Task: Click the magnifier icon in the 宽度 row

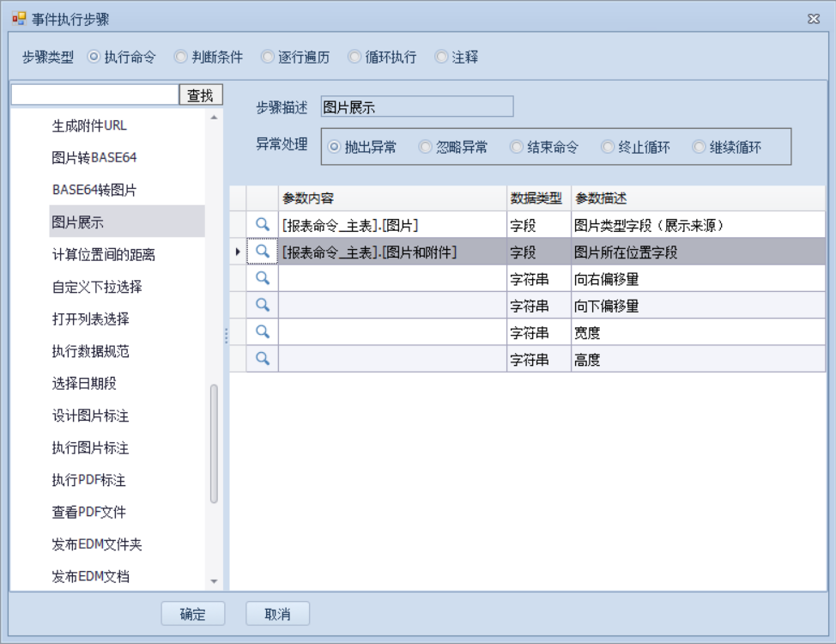Action: tap(263, 331)
